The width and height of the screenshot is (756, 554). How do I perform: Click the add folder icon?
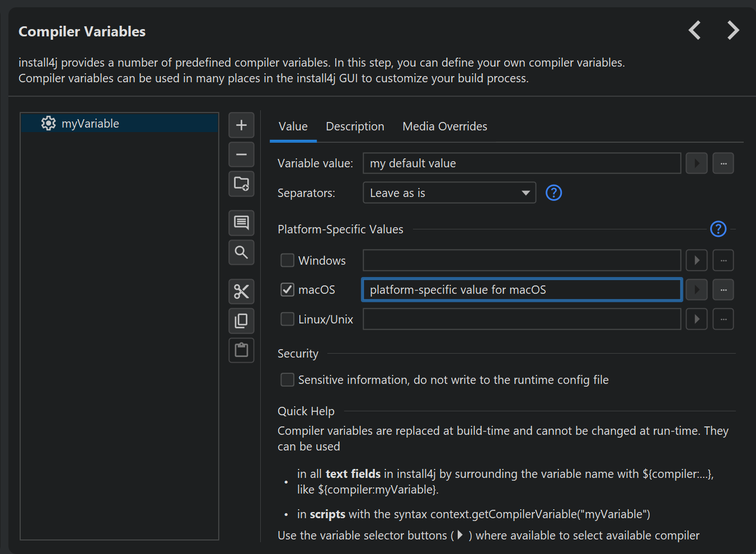coord(241,184)
